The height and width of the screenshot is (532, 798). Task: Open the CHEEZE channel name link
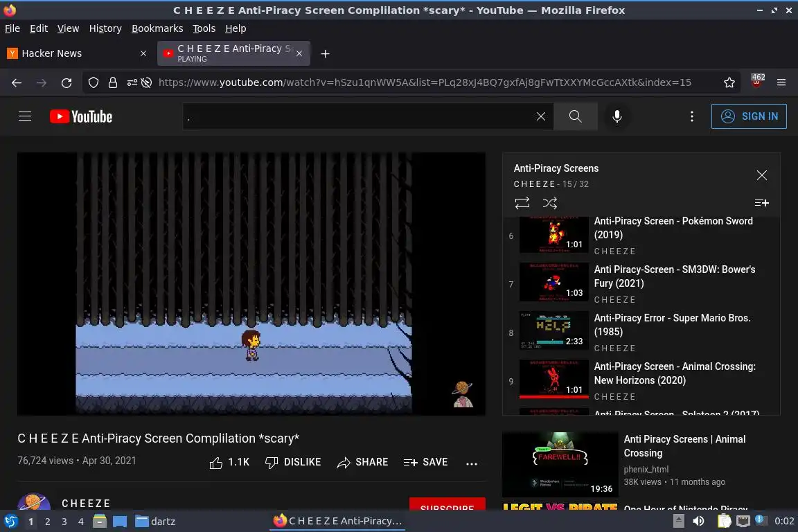[x=86, y=504]
